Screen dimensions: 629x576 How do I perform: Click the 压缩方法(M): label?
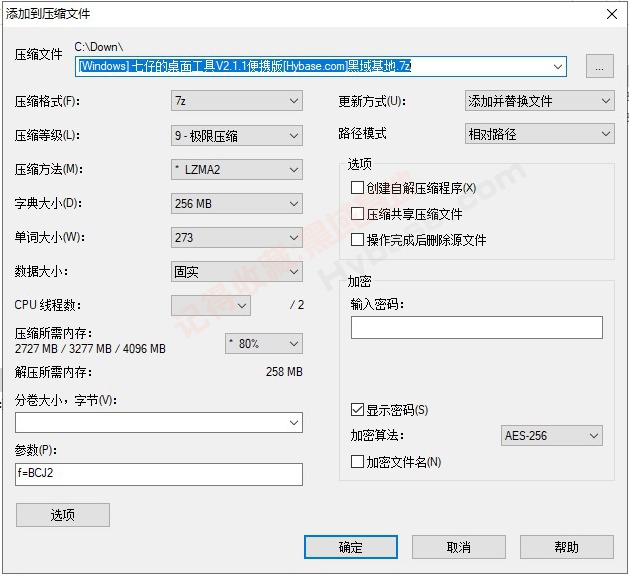tap(49, 170)
